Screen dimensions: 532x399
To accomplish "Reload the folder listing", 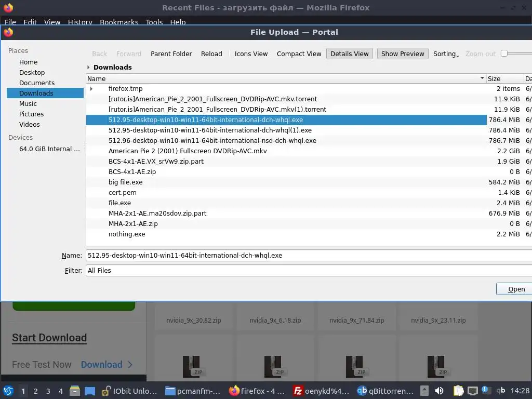I will [211, 54].
